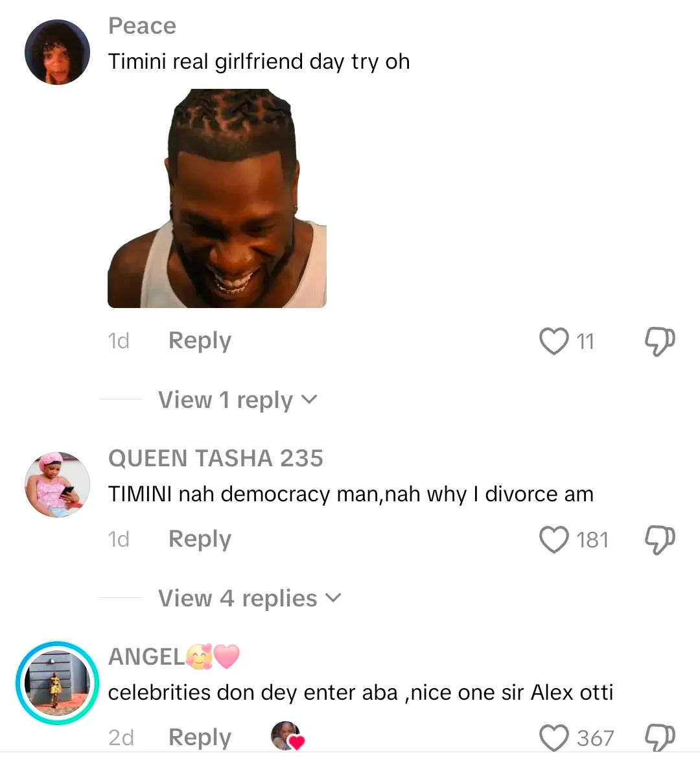Click chevron next to View 4 replies

pyautogui.click(x=333, y=598)
